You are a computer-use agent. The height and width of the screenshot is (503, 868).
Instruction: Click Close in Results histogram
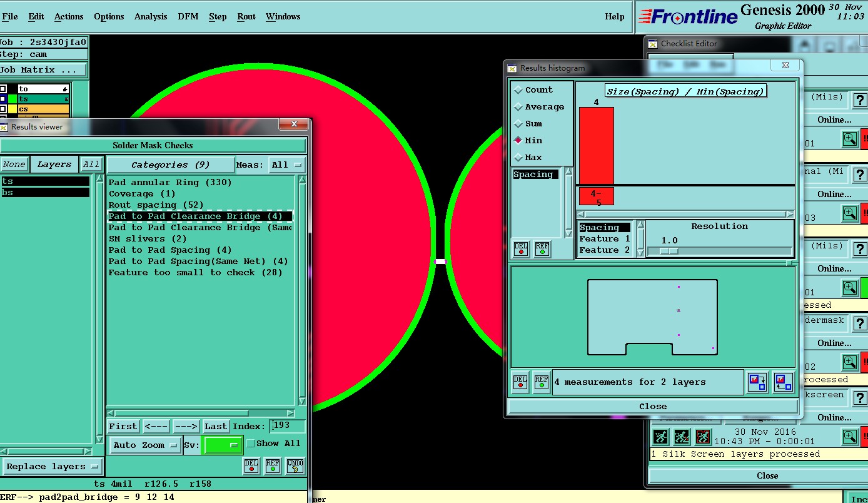coord(653,407)
